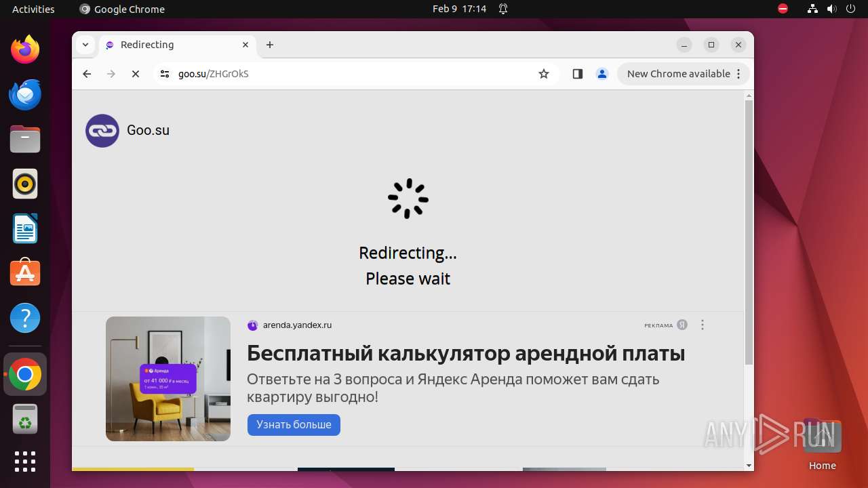The image size is (868, 488).
Task: Click the Goo.su site name
Action: 148,130
